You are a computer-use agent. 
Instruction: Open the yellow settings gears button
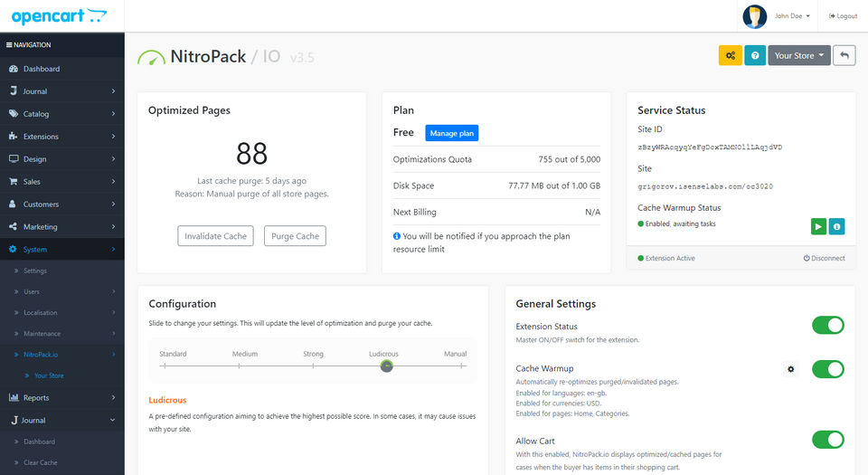coord(731,55)
